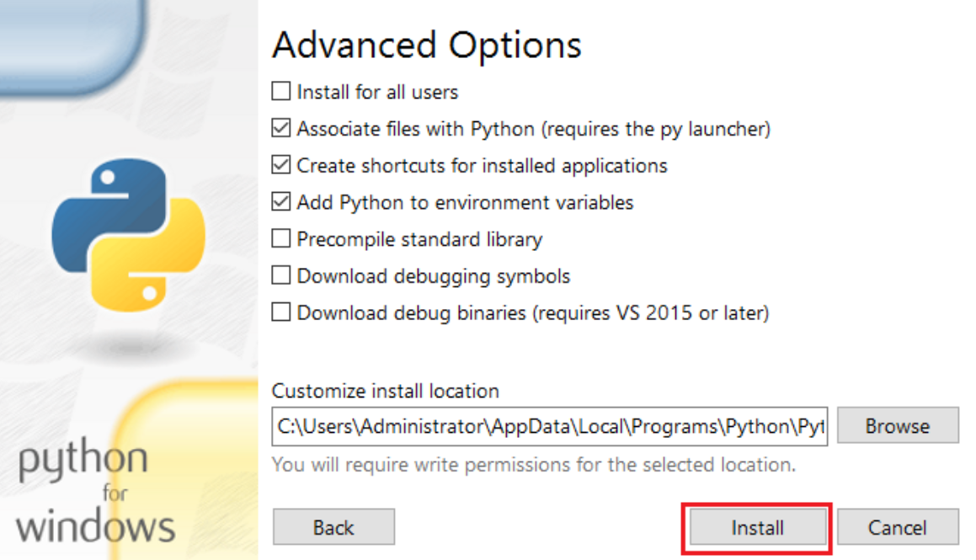Click the Install button
This screenshot has height=560, width=976.
tap(757, 528)
